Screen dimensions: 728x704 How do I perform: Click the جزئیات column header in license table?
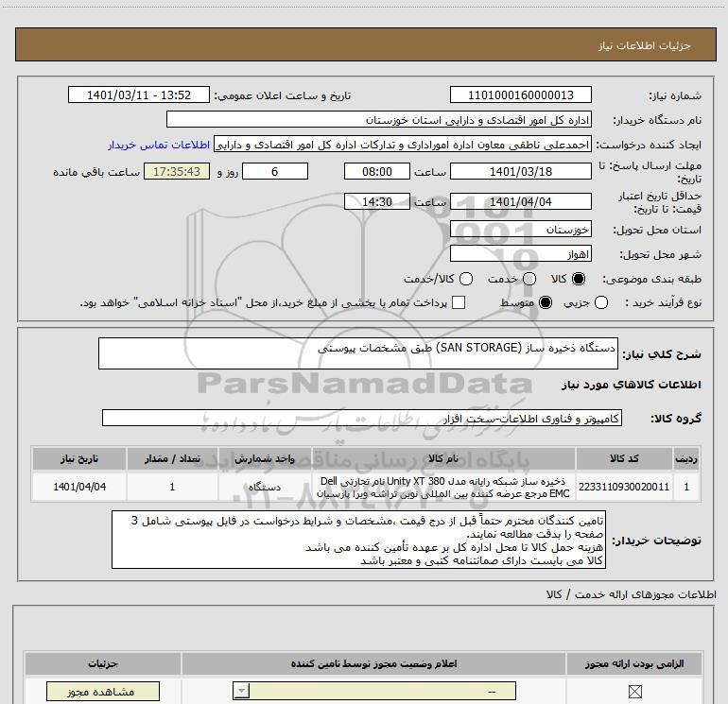[103, 663]
